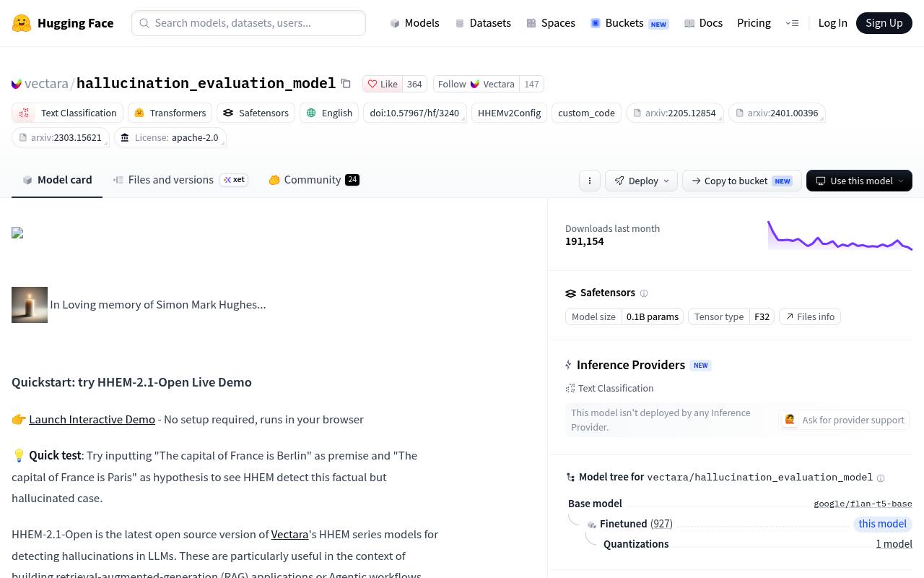This screenshot has height=578, width=924.
Task: Filter by Safetensors tag
Action: click(256, 113)
